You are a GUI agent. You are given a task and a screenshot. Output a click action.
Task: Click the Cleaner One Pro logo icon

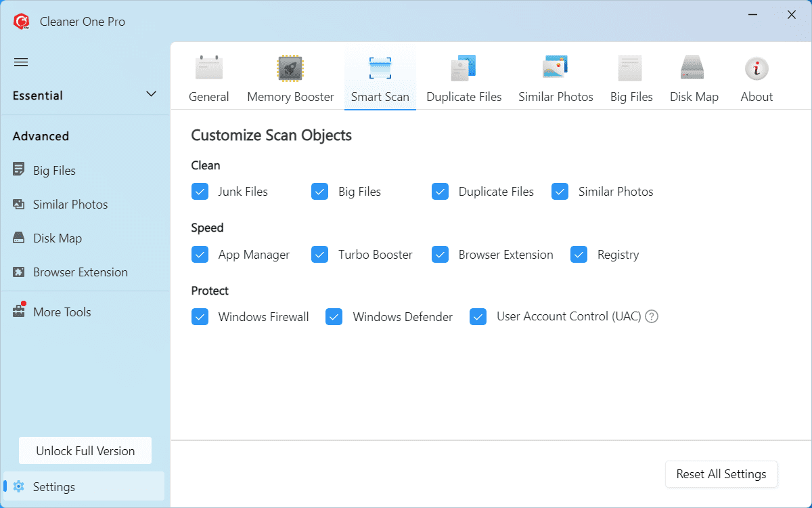click(21, 22)
